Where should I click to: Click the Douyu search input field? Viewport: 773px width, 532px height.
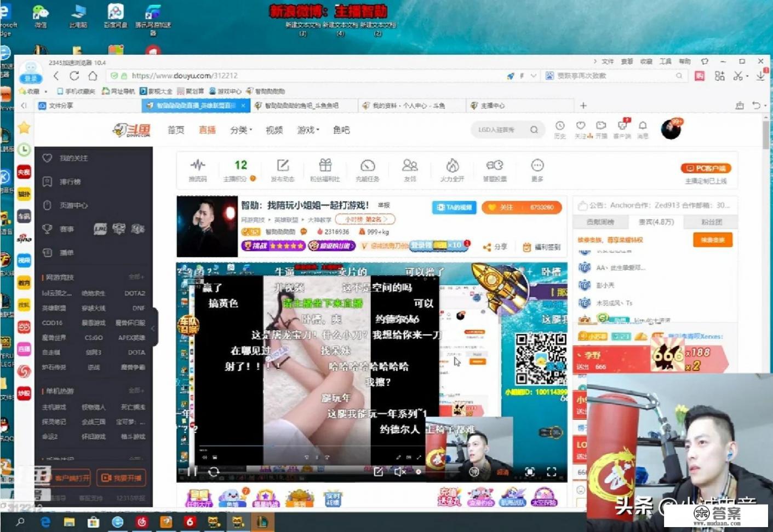(x=501, y=130)
